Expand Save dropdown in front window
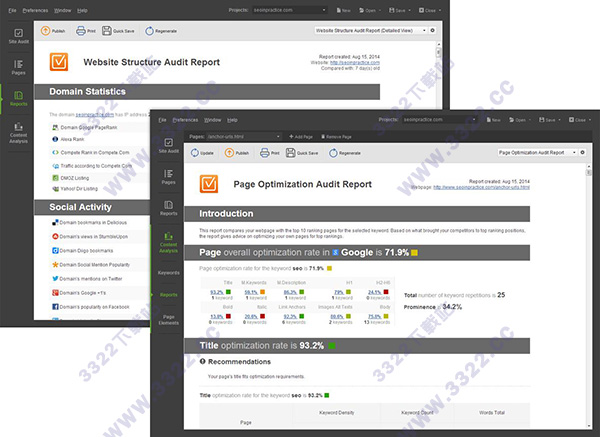The width and height of the screenshot is (600, 437). click(559, 120)
